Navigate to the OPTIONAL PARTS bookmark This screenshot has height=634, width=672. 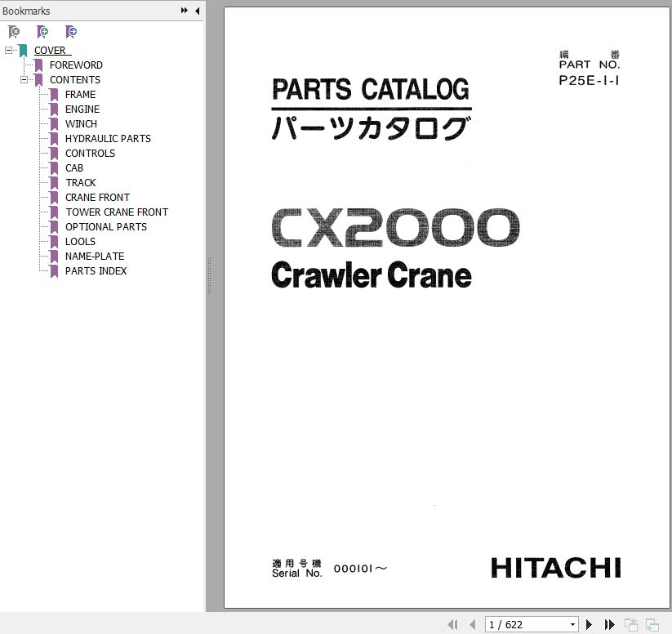(106, 227)
